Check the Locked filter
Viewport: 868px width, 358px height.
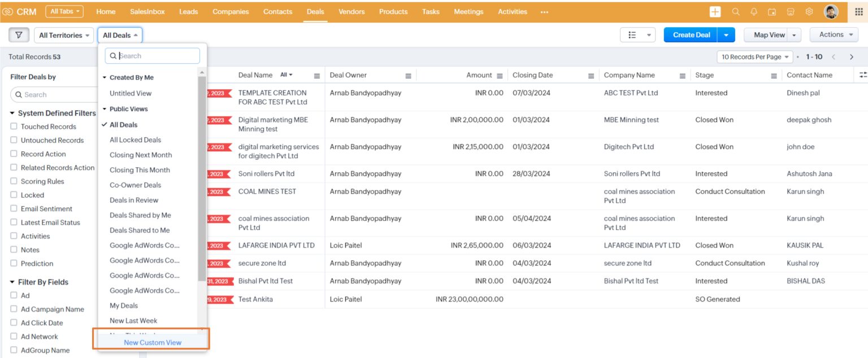[x=14, y=195]
